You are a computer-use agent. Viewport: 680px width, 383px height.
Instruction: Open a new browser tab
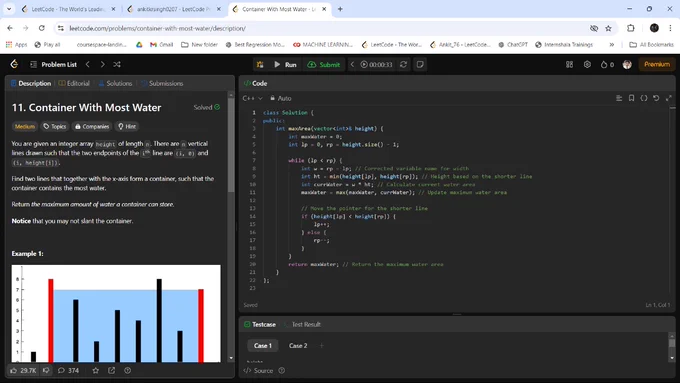pos(340,9)
